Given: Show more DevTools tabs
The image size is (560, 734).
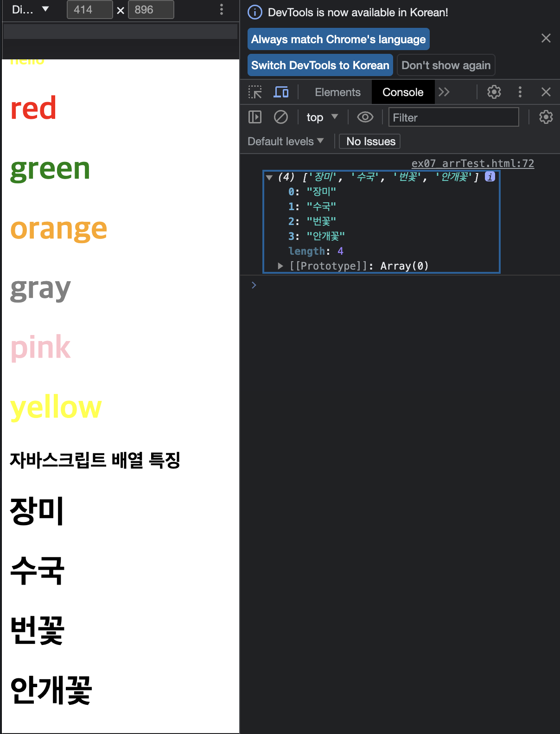Looking at the screenshot, I should pyautogui.click(x=444, y=92).
